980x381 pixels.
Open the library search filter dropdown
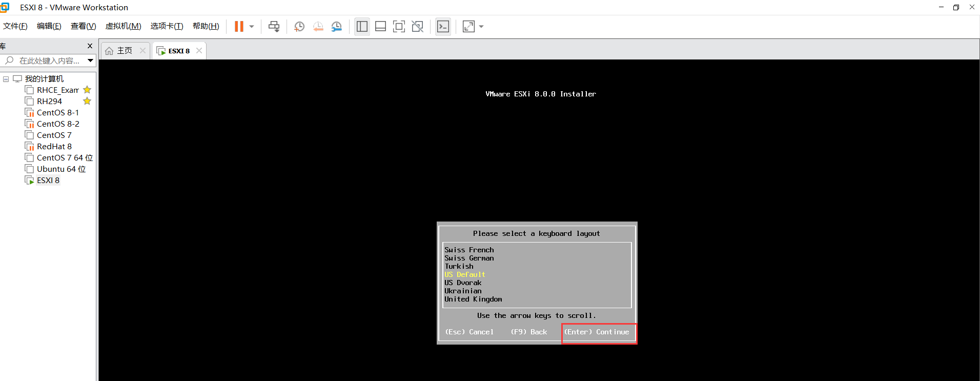click(91, 61)
